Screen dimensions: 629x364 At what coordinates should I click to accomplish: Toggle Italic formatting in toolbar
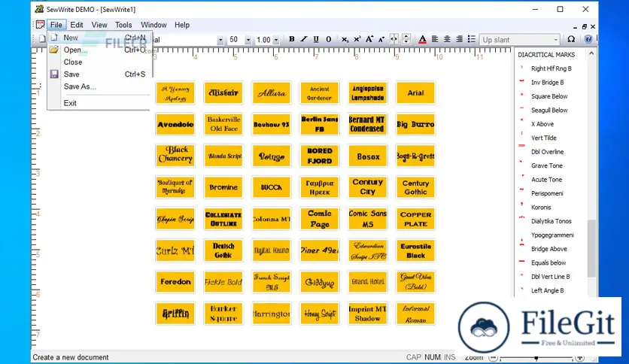coord(304,39)
